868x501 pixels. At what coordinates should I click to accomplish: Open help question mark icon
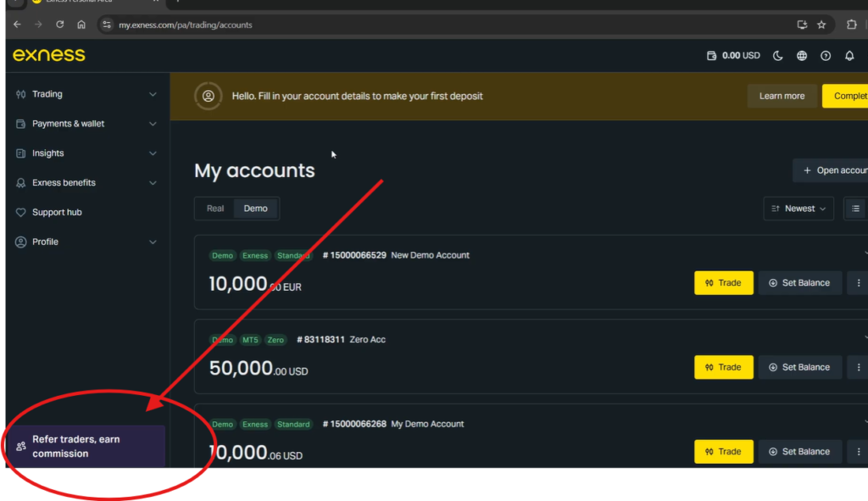(826, 55)
